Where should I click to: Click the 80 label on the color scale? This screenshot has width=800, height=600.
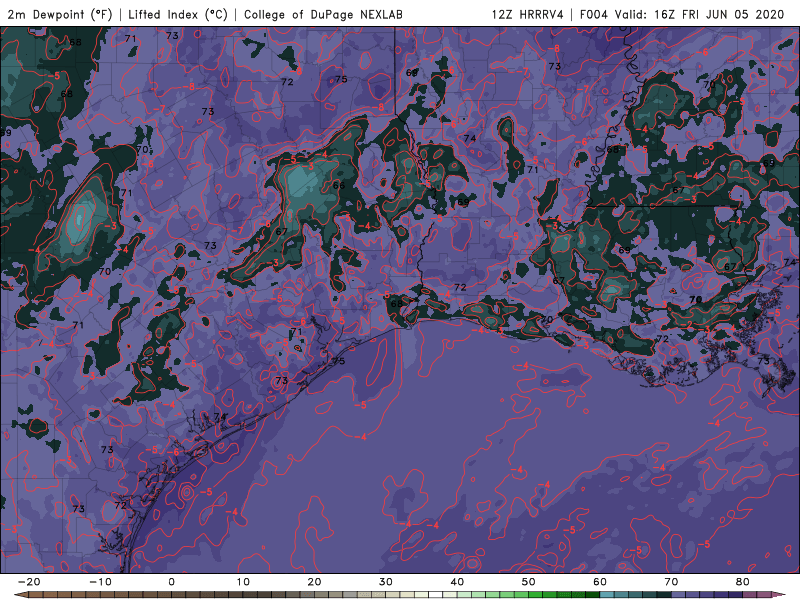[743, 582]
